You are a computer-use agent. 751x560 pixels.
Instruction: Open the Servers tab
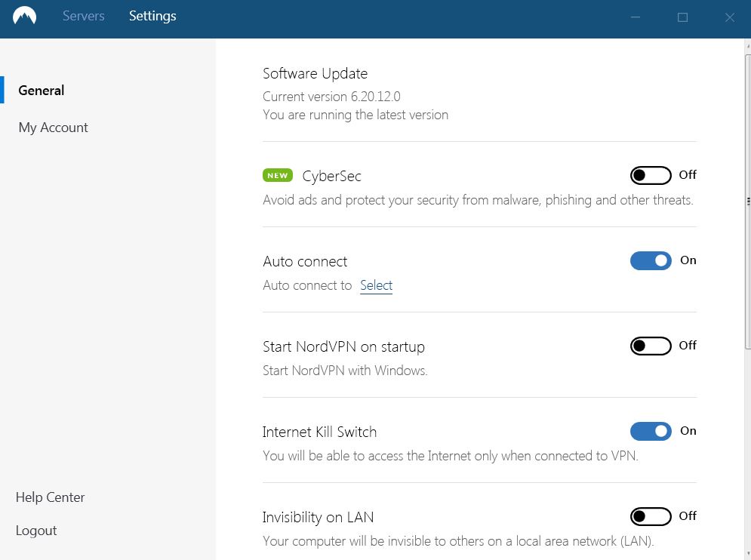[83, 16]
